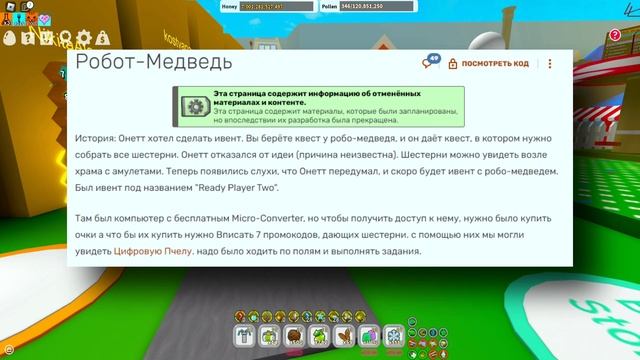
Task: Open the map with question mark icon
Action: (x=28, y=38)
